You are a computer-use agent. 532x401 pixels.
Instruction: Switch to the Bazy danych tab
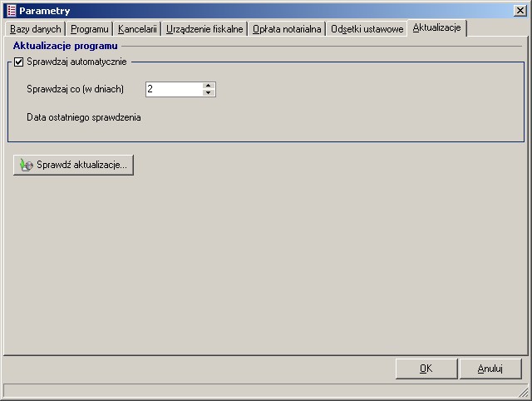pyautogui.click(x=36, y=29)
